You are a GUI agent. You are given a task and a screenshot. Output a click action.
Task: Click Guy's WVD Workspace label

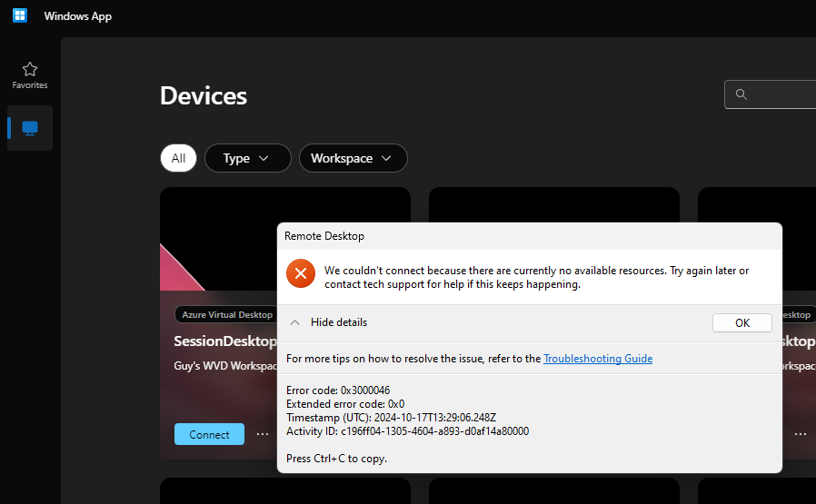tap(226, 366)
